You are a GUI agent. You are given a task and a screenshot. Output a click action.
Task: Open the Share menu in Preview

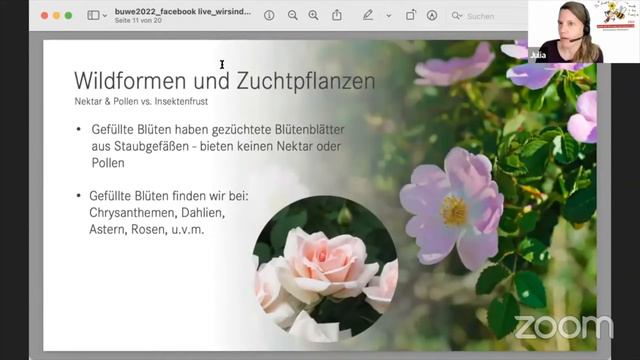click(337, 15)
